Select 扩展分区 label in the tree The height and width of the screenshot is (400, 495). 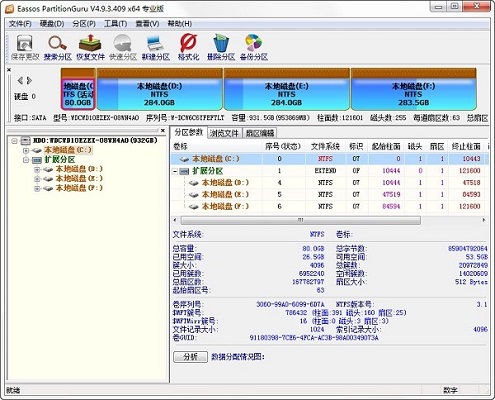click(60, 160)
